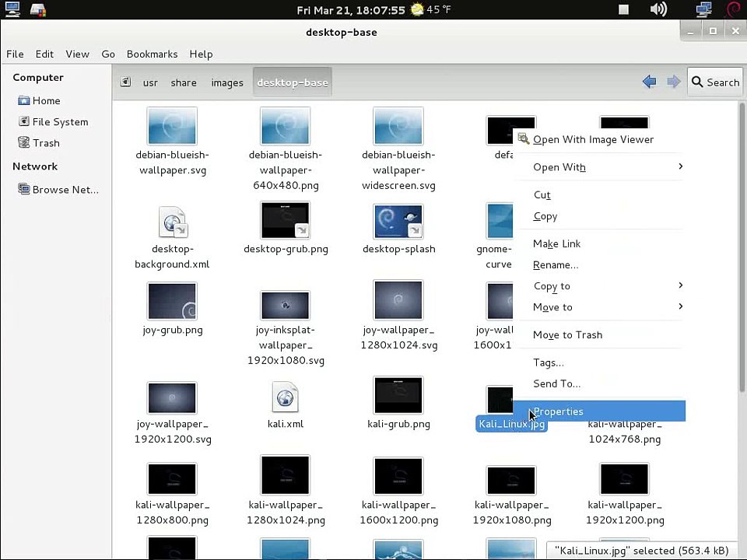Select debian-blueish-wallpaper-widescreen.svg file
The width and height of the screenshot is (747, 560).
[x=398, y=126]
